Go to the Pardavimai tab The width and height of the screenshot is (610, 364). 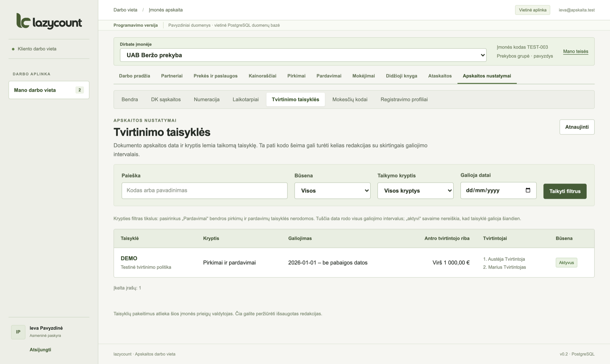(x=329, y=76)
